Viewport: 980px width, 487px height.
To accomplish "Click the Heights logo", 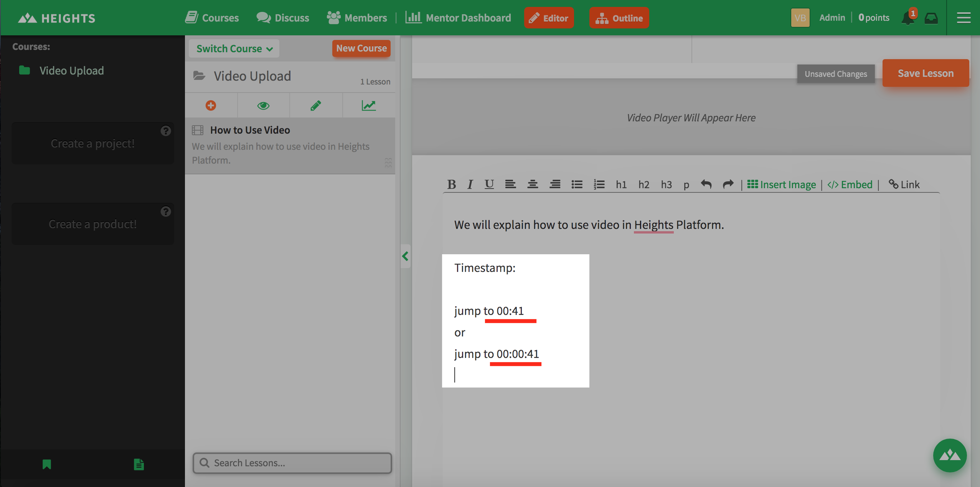I will click(x=56, y=18).
